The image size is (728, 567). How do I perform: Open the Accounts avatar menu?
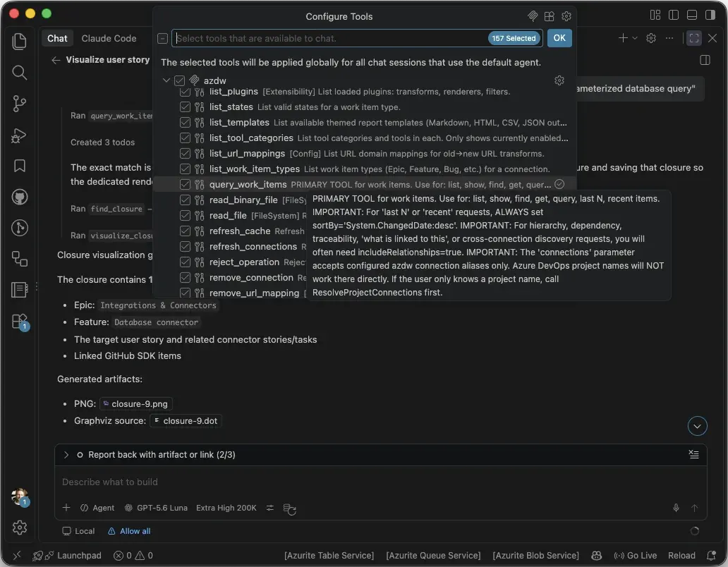(x=19, y=497)
